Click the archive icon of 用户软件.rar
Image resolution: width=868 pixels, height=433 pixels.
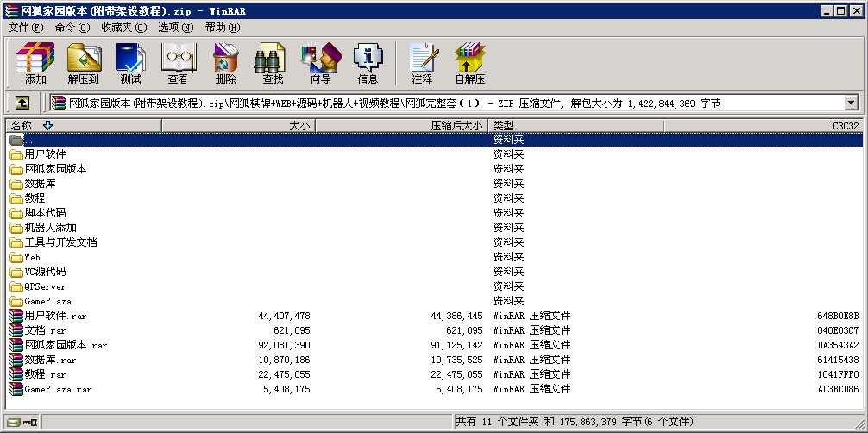[16, 316]
